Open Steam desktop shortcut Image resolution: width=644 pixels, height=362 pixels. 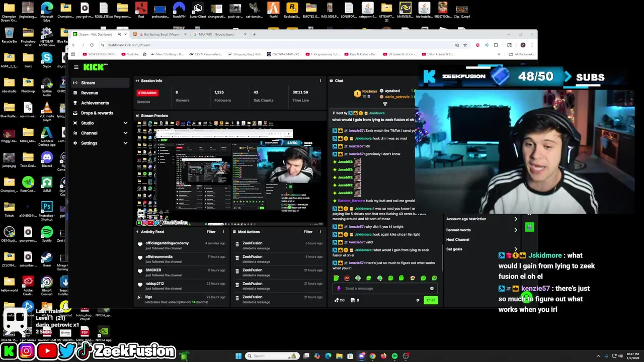click(47, 259)
